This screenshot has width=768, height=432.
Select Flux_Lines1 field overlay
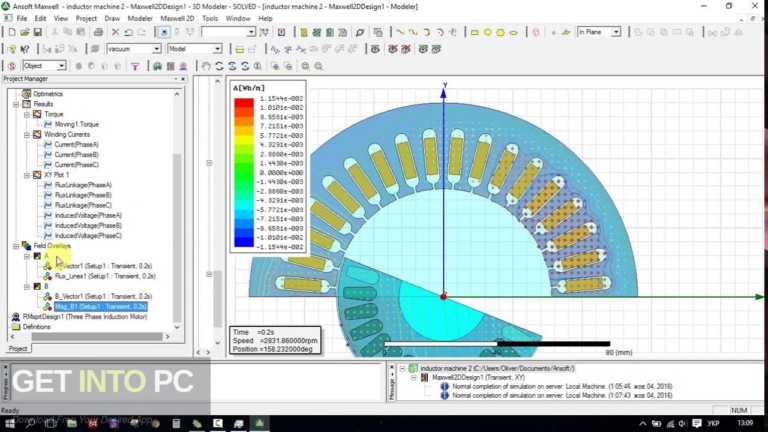click(x=105, y=276)
